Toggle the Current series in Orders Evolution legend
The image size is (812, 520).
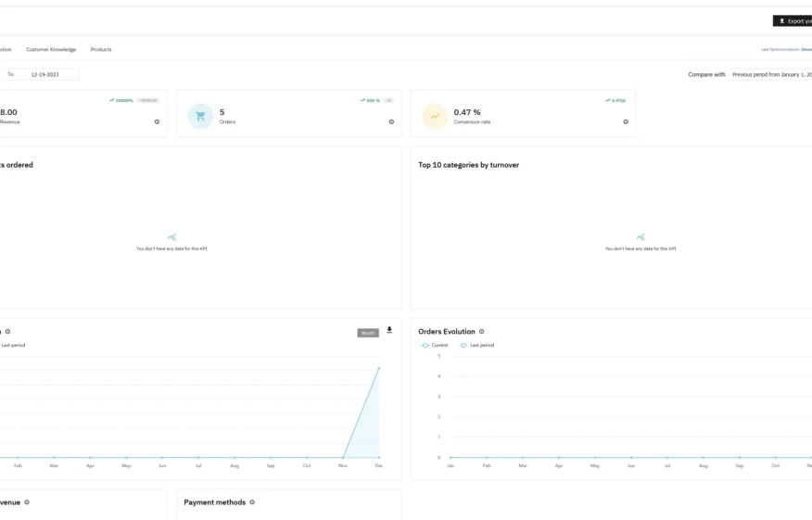click(x=434, y=345)
